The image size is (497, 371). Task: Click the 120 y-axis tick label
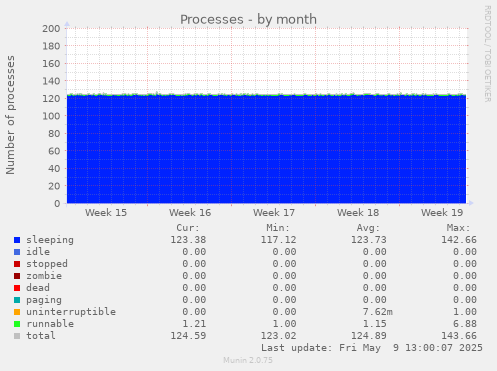click(x=51, y=99)
